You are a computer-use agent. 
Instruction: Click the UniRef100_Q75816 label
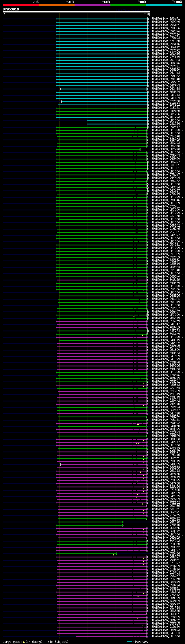point(166,525)
